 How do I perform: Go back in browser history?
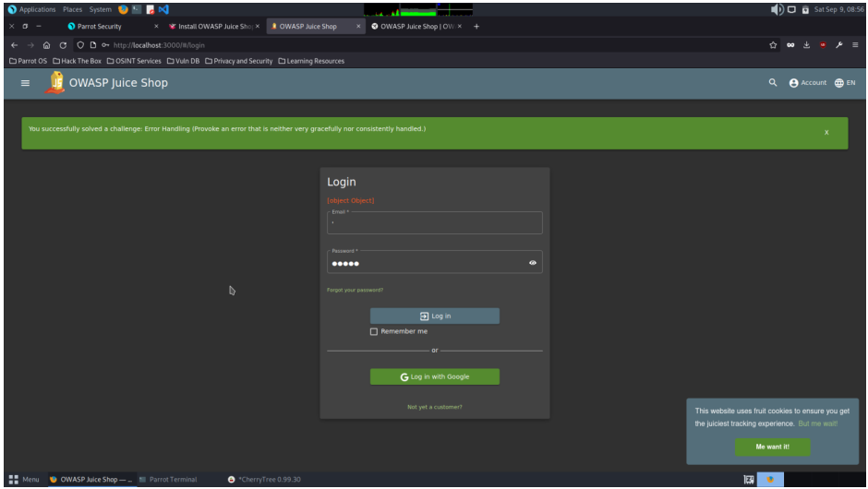[x=15, y=45]
